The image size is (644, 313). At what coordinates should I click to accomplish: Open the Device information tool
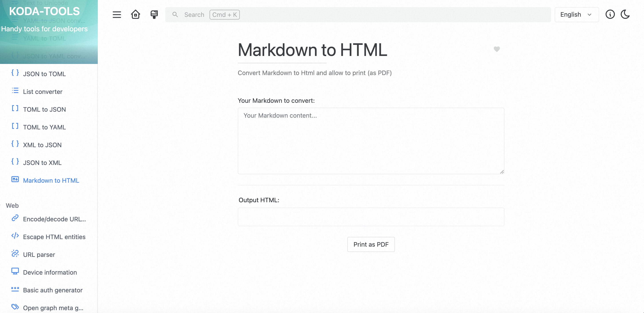pyautogui.click(x=50, y=272)
